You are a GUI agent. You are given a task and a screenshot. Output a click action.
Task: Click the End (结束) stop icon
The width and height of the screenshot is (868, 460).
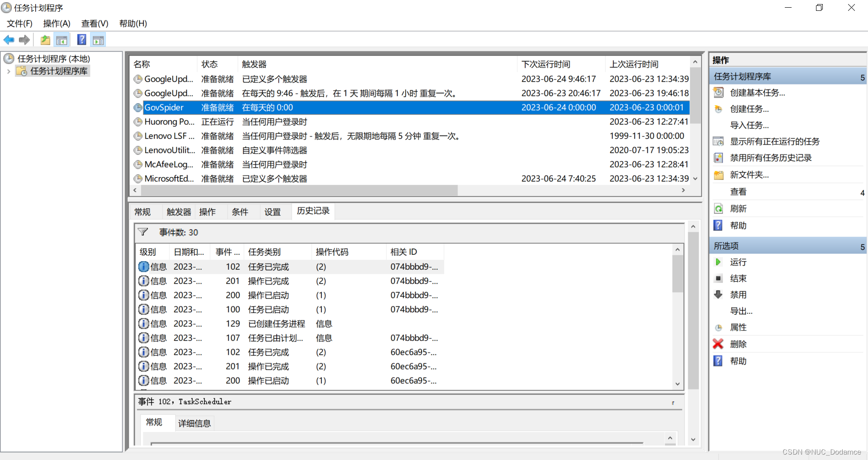tap(718, 278)
